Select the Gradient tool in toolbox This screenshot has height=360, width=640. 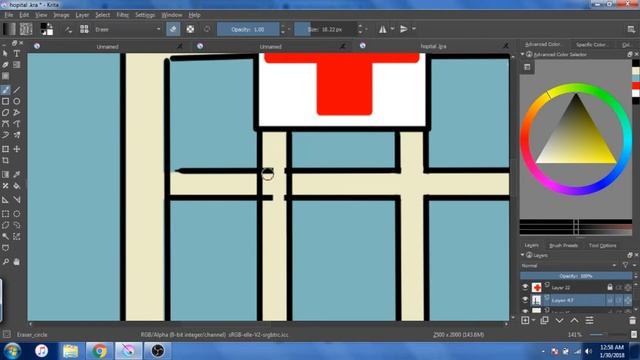coord(5,175)
